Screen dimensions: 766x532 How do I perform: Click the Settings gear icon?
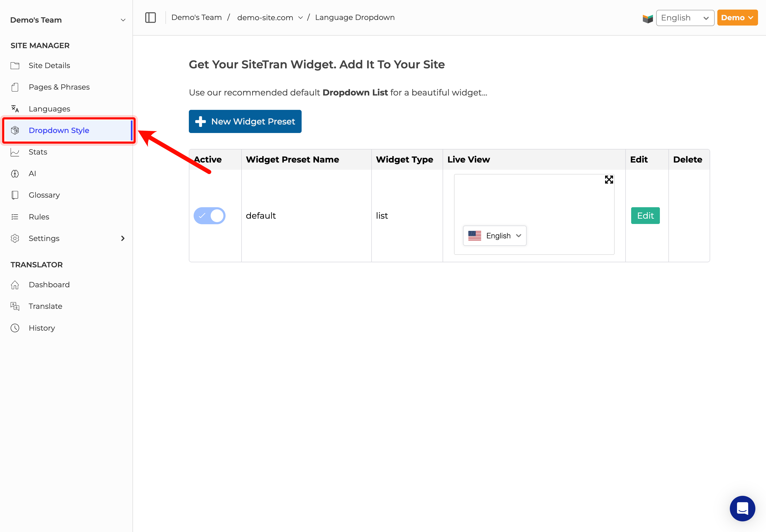[x=15, y=238]
